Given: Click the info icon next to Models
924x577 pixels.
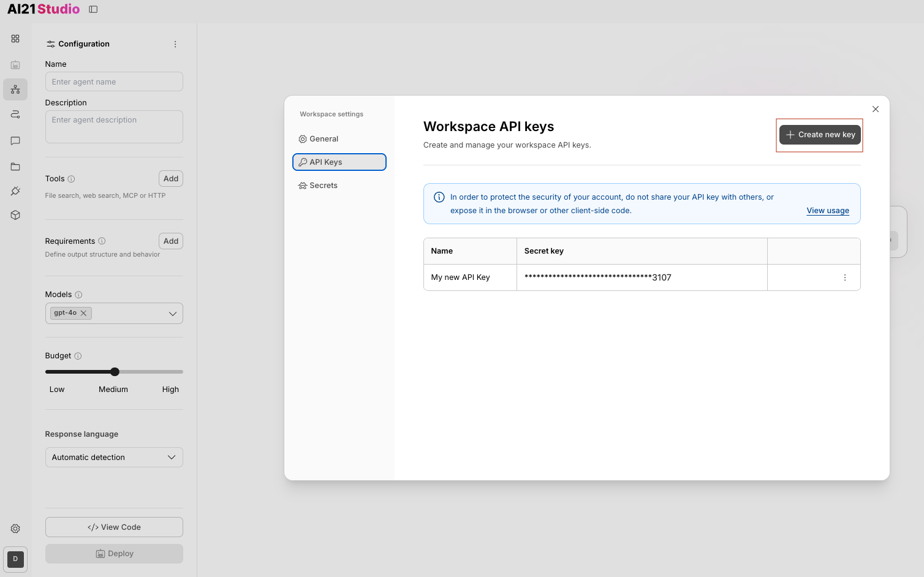Looking at the screenshot, I should pos(78,295).
